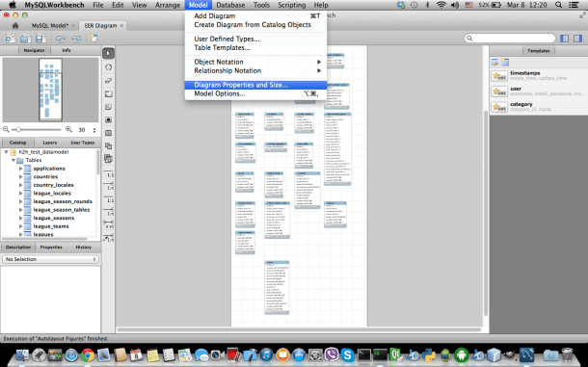Click the new diagram toolbar icon
588x367 pixels.
tap(94, 39)
